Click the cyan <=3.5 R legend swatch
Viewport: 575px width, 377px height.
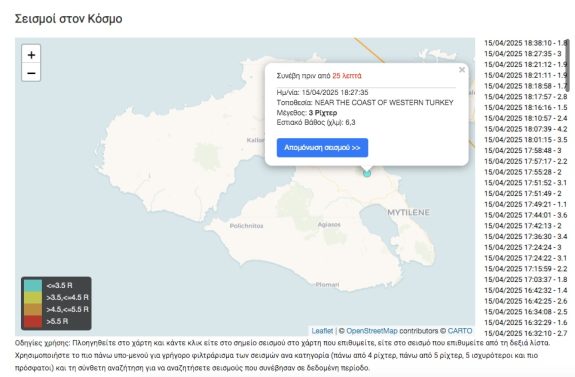[x=33, y=285]
